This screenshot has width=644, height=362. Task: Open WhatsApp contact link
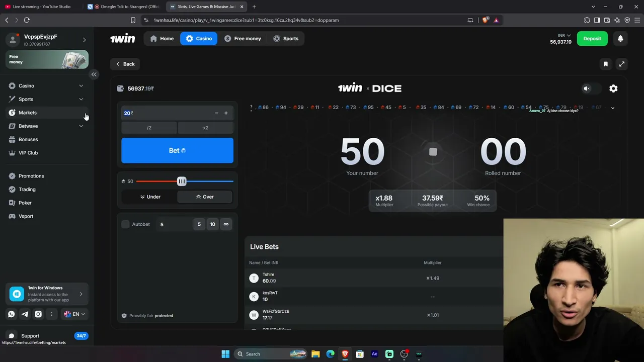(x=12, y=314)
